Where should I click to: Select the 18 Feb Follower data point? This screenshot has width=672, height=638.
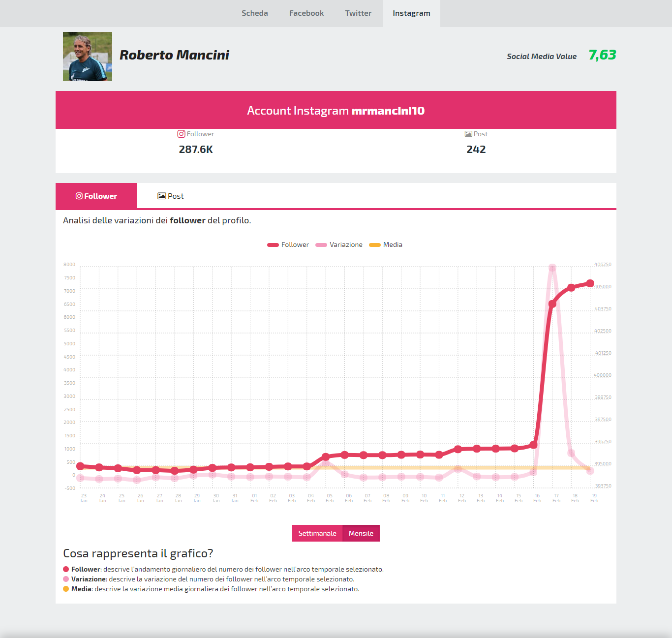[x=571, y=287]
